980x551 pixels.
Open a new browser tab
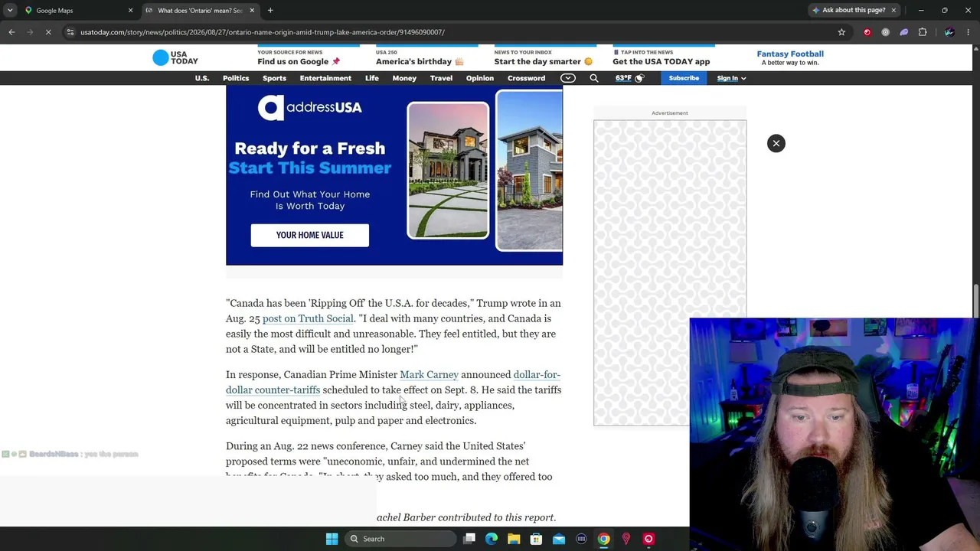[270, 10]
